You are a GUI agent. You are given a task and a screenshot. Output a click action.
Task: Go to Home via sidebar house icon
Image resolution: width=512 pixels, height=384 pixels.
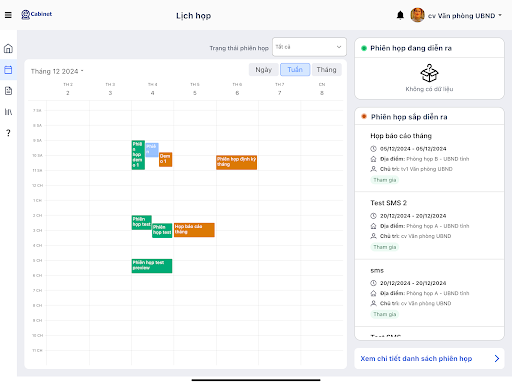pyautogui.click(x=8, y=49)
